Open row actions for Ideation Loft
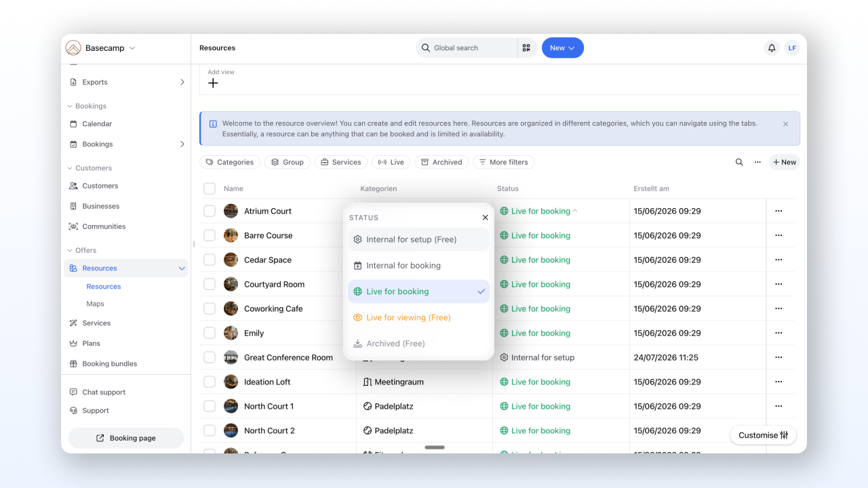 [778, 382]
